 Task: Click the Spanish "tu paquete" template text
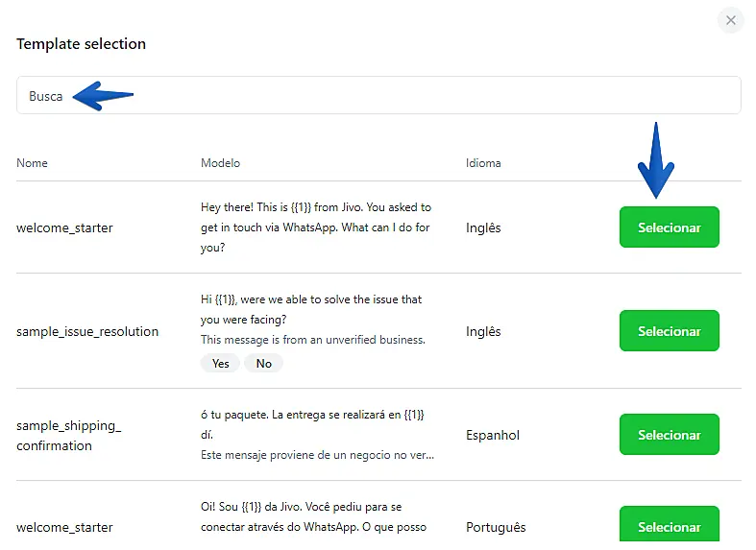(312, 423)
